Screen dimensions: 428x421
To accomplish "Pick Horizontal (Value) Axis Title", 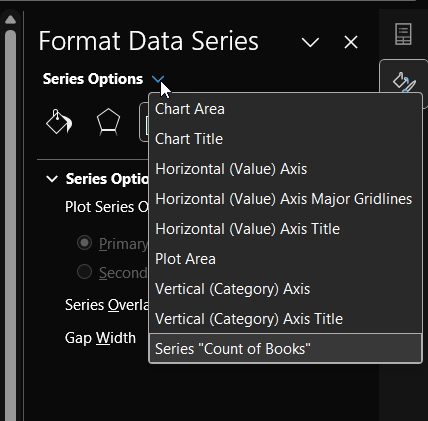I will [x=285, y=229].
